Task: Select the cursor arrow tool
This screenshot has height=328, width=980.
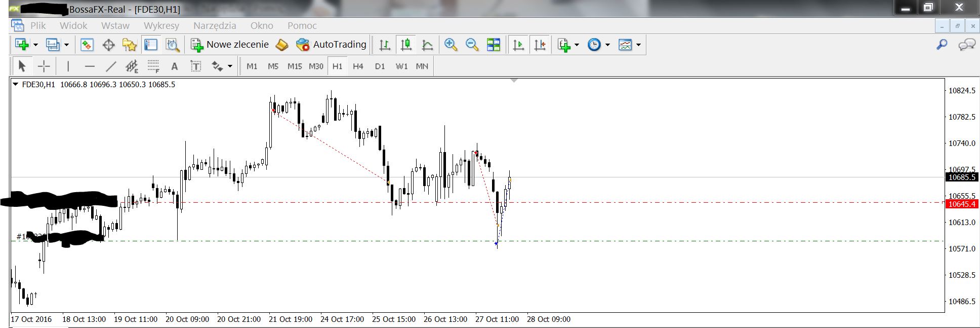Action: click(x=22, y=66)
